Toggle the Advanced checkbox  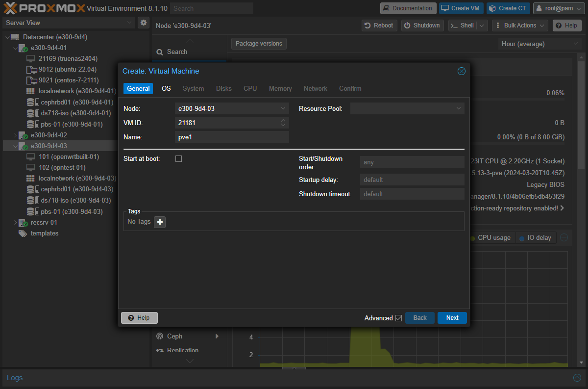pyautogui.click(x=398, y=318)
